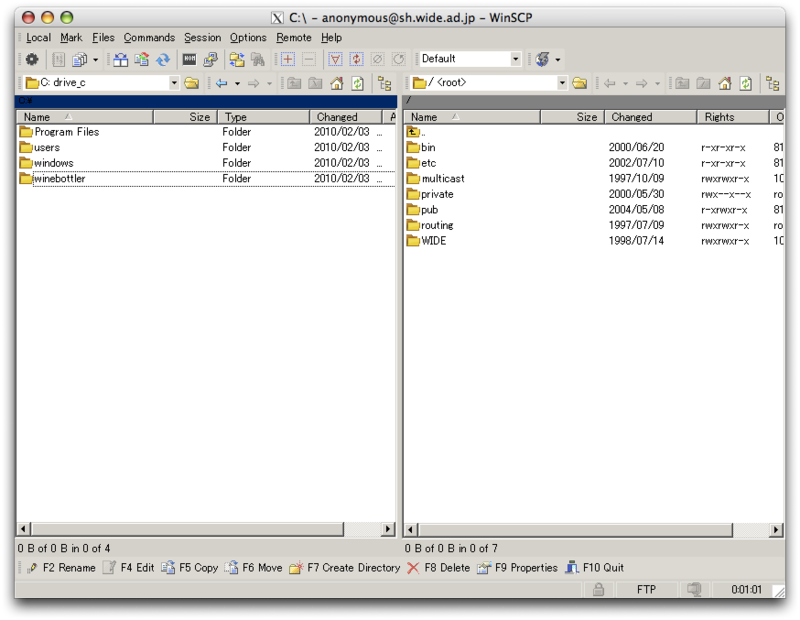Click the local panel Forward arrow

click(254, 83)
